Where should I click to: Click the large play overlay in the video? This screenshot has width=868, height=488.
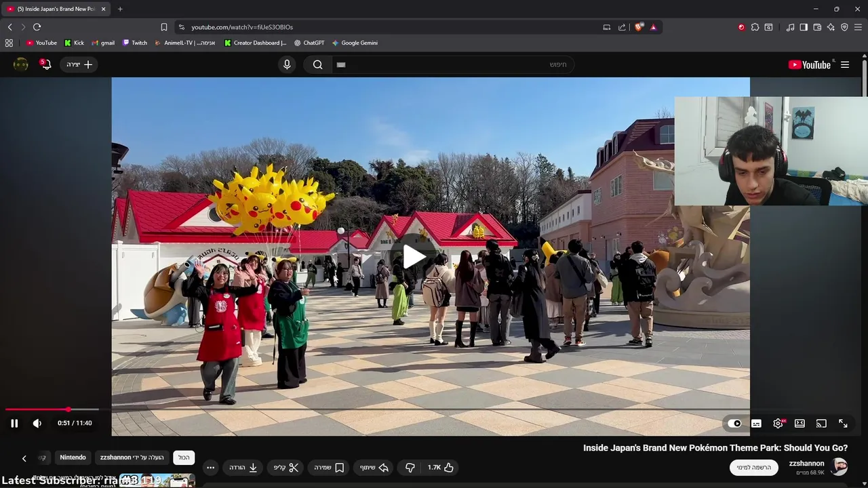(414, 256)
